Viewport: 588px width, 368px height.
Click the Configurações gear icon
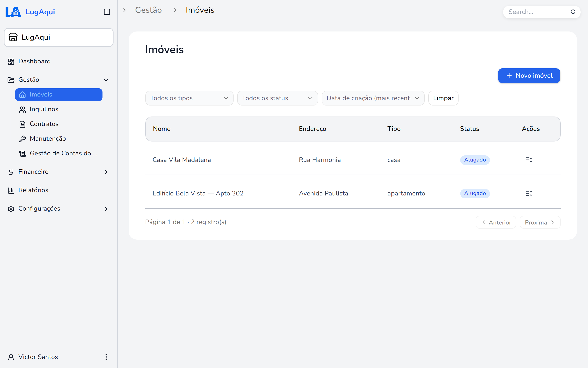[11, 209]
